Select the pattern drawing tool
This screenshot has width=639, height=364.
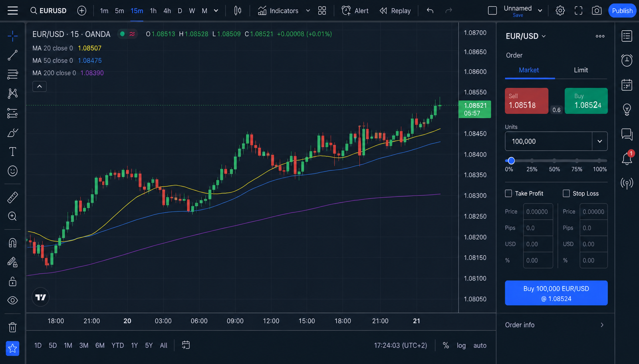tap(13, 93)
